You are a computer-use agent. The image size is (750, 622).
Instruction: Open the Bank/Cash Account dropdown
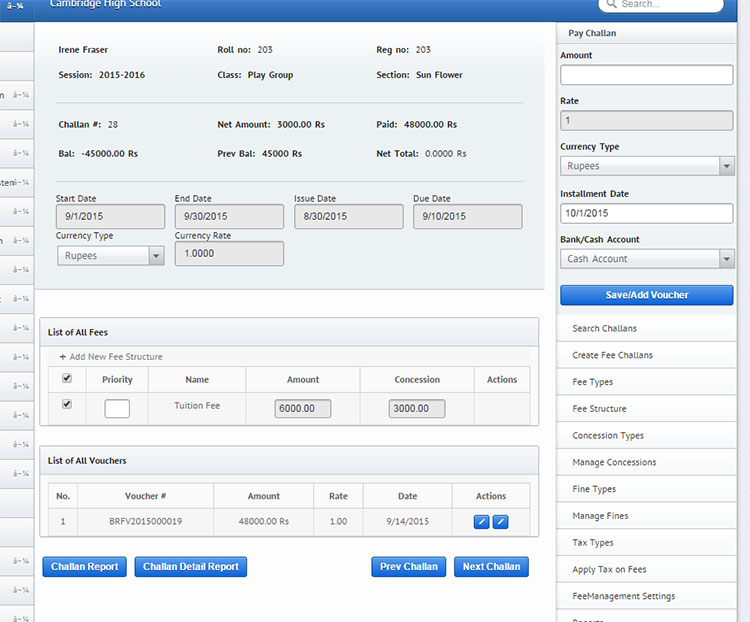point(647,259)
